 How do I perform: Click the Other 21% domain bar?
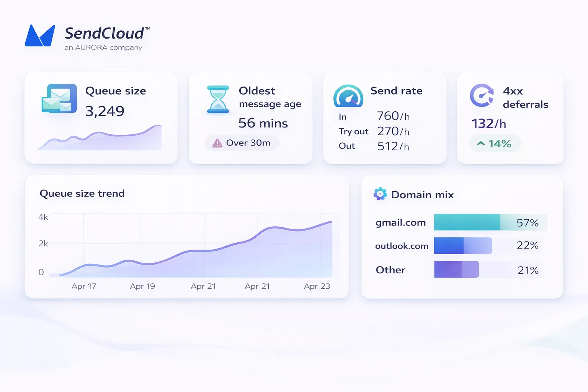[456, 269]
